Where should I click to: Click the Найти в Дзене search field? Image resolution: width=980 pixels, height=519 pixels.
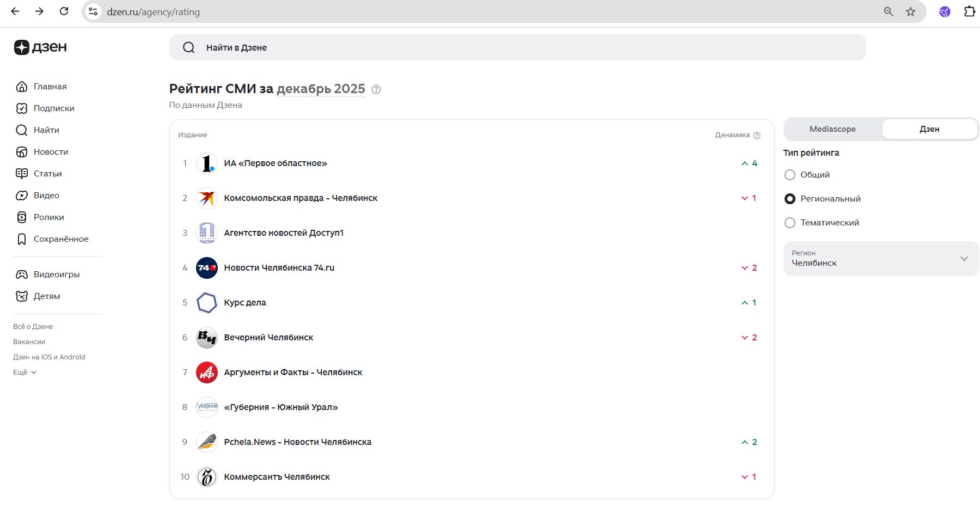click(x=517, y=47)
